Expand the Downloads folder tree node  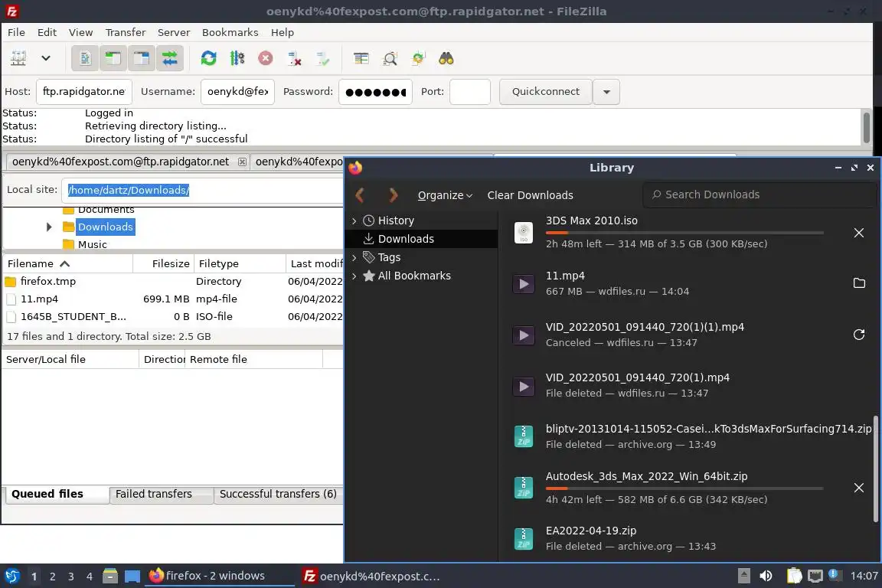coord(49,227)
